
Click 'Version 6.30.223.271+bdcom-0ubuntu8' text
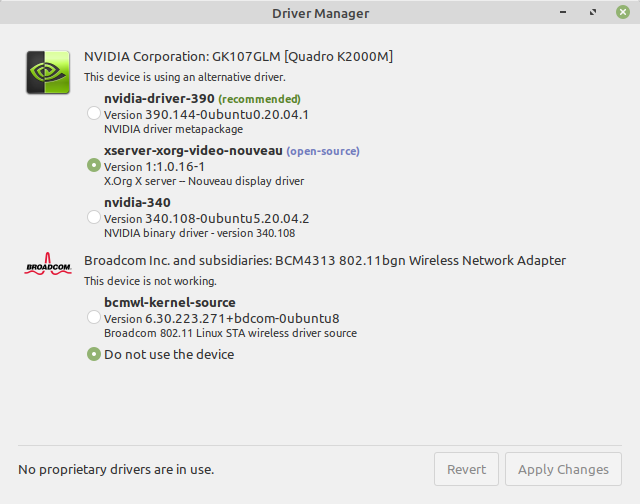point(222,319)
